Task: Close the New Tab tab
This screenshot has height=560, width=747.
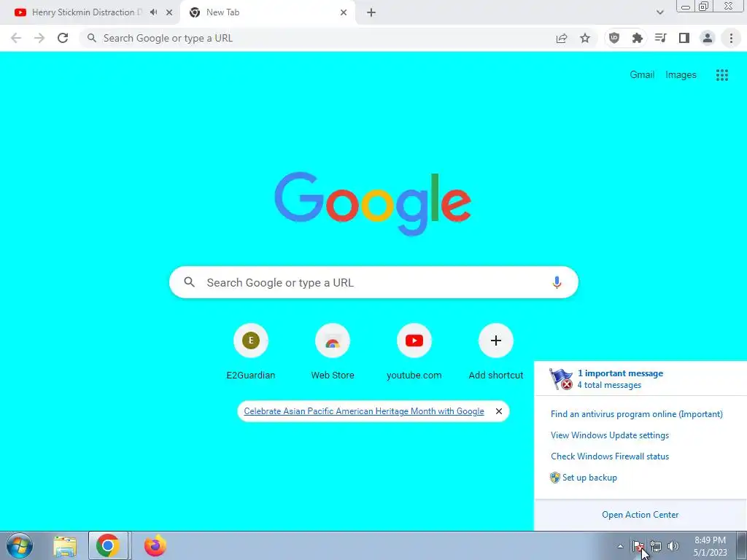Action: pyautogui.click(x=344, y=12)
